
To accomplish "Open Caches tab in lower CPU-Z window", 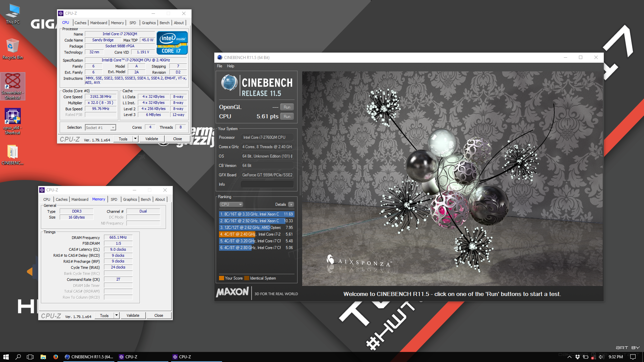I will tap(61, 199).
